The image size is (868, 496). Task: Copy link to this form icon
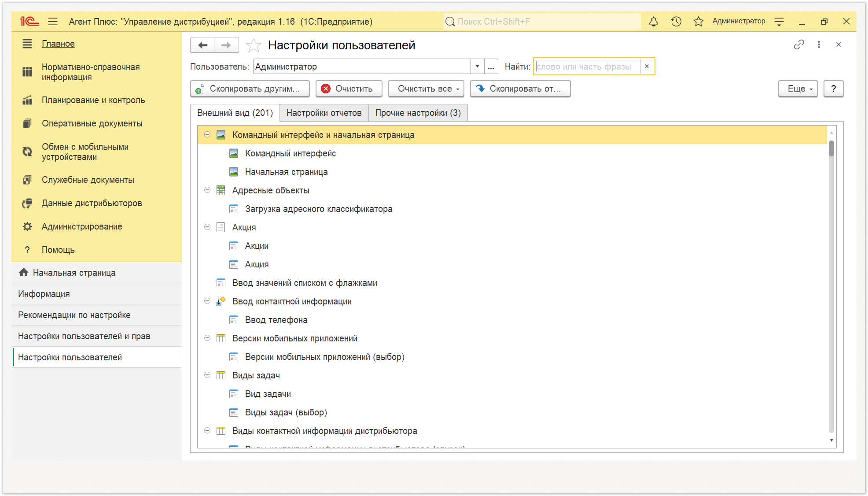[799, 44]
